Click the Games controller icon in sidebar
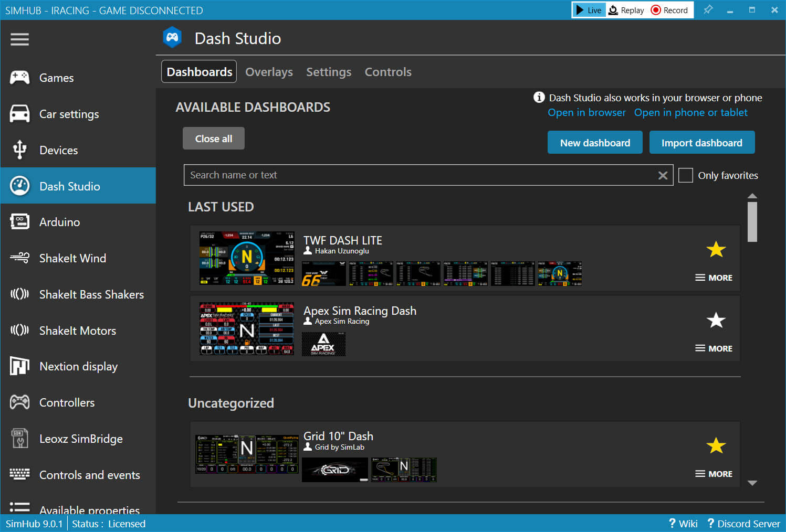 (x=20, y=78)
